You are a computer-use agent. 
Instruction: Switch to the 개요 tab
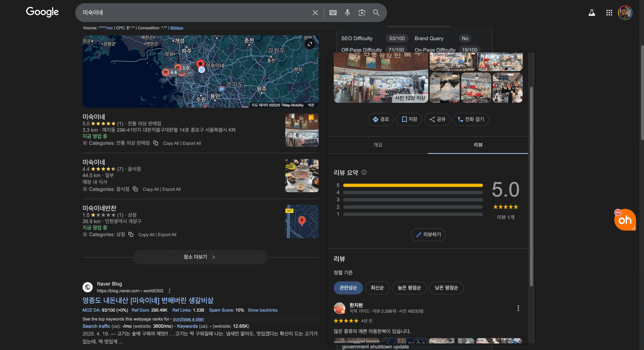point(378,145)
